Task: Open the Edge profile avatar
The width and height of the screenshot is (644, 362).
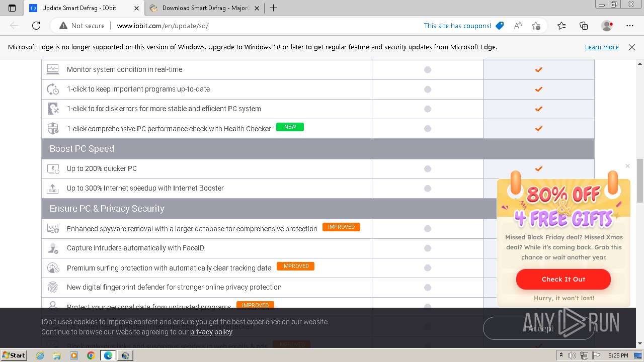Action: point(607,26)
